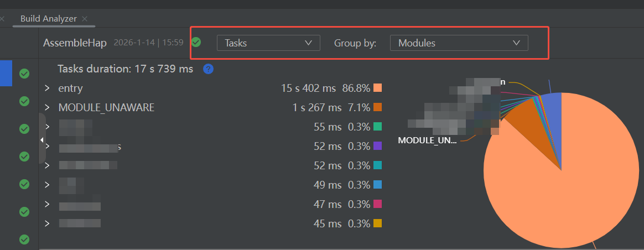The width and height of the screenshot is (644, 250).
Task: Click the entry module's orange color swatch
Action: pyautogui.click(x=378, y=88)
